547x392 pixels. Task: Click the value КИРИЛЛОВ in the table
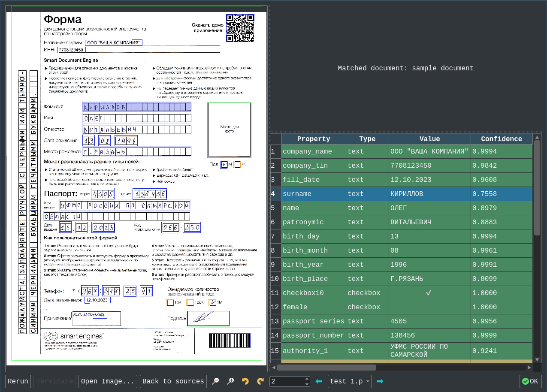(x=430, y=194)
